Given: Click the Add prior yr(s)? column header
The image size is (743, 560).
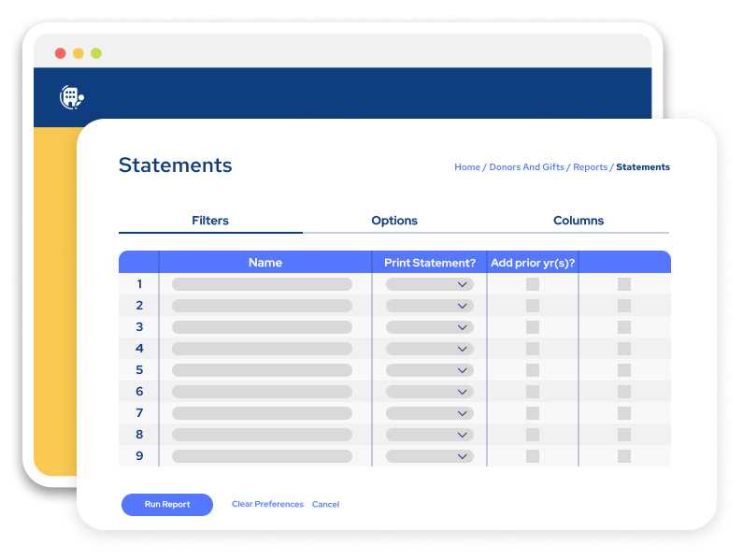Looking at the screenshot, I should [533, 263].
